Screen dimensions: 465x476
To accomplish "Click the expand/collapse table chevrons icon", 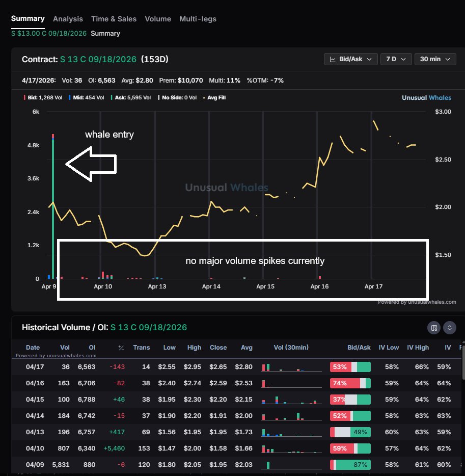I will pyautogui.click(x=449, y=328).
